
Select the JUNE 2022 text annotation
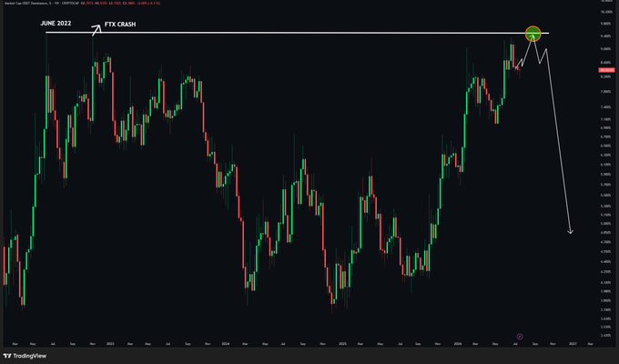(x=56, y=24)
